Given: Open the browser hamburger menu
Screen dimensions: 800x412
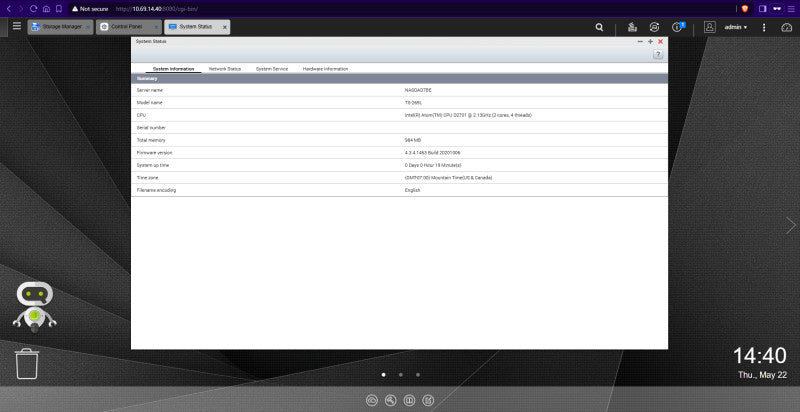Looking at the screenshot, I should pyautogui.click(x=791, y=9).
